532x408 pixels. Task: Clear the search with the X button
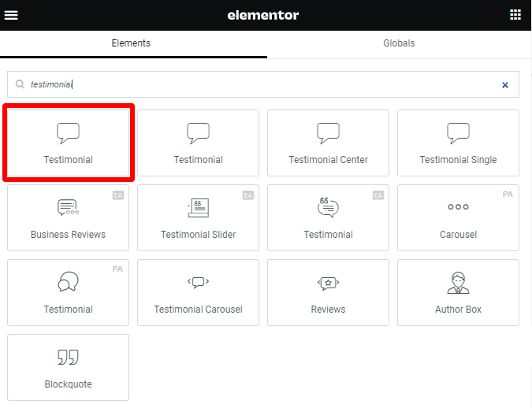point(505,85)
